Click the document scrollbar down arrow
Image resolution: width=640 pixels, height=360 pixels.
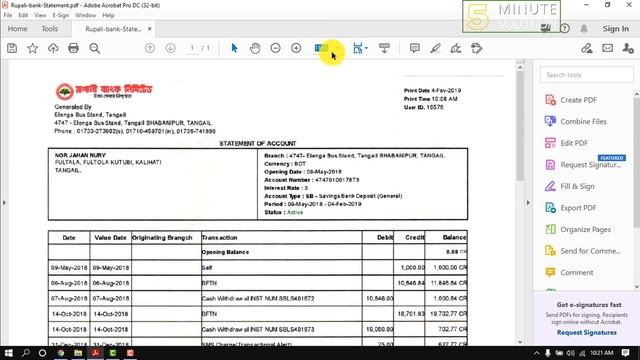[x=520, y=342]
